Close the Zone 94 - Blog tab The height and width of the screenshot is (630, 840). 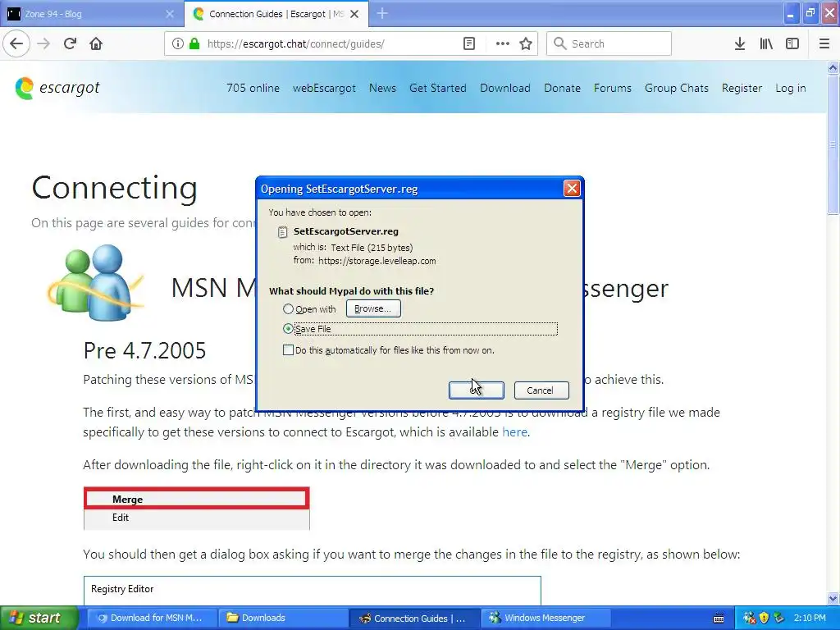(170, 15)
